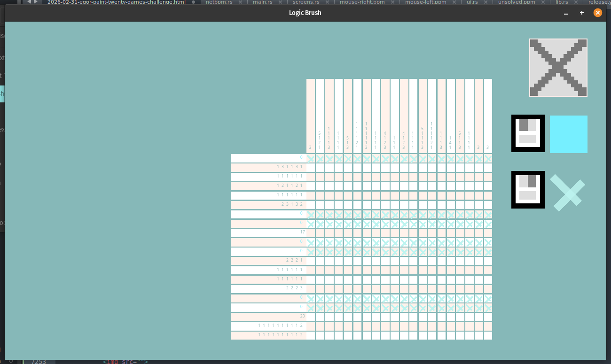Select the pale cross mark tool icon
The width and height of the screenshot is (611, 364).
pos(568,192)
